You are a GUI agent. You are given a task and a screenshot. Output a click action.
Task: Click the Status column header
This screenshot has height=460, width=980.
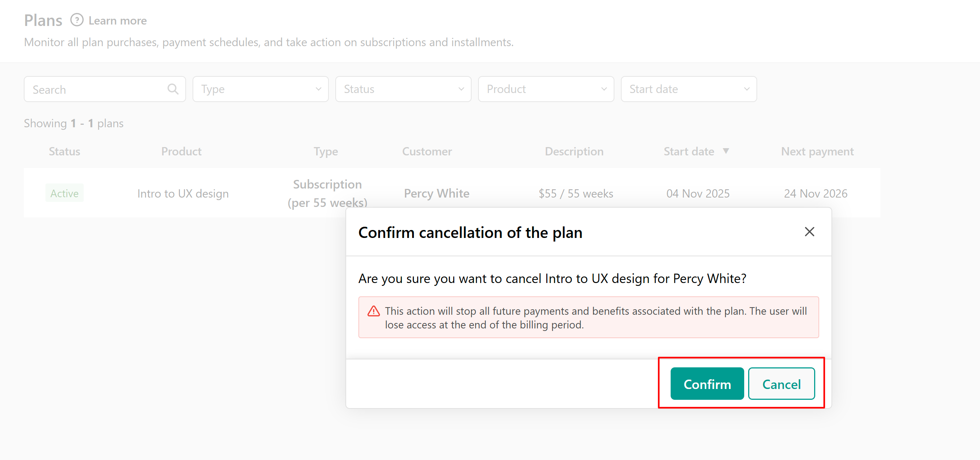(64, 151)
